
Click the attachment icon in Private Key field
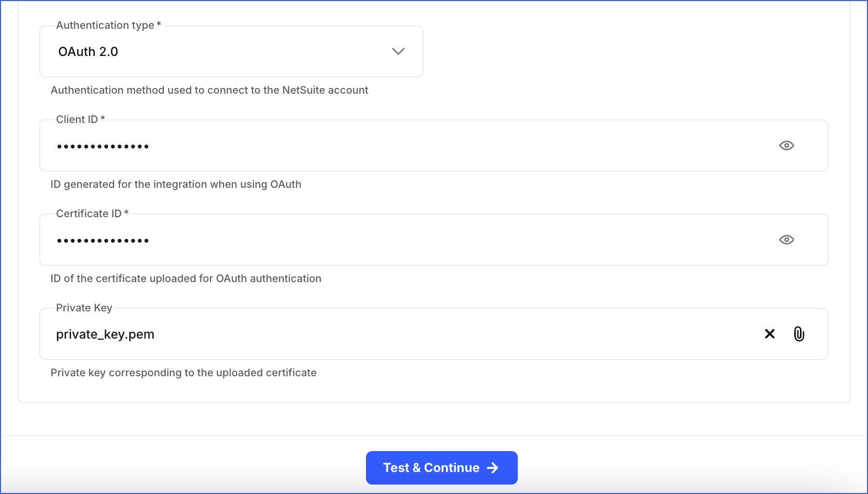[799, 334]
